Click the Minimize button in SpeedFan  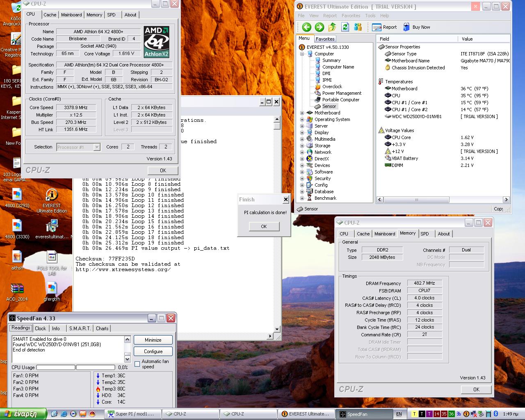pyautogui.click(x=153, y=340)
